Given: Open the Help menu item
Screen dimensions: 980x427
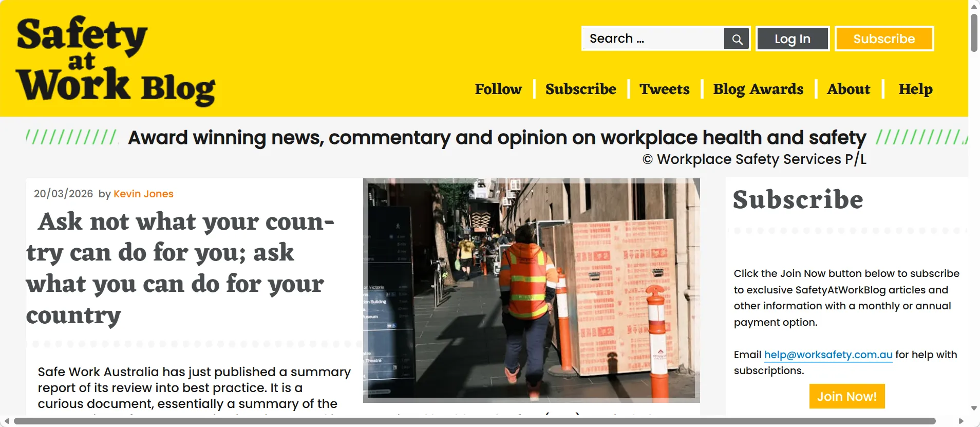Looking at the screenshot, I should (915, 89).
